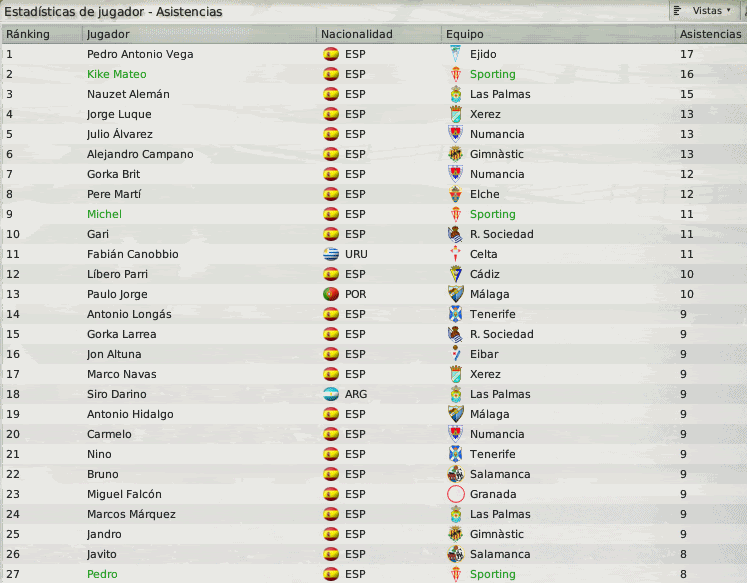Click the Granada empty crest icon
This screenshot has height=583, width=747.
pyautogui.click(x=455, y=494)
